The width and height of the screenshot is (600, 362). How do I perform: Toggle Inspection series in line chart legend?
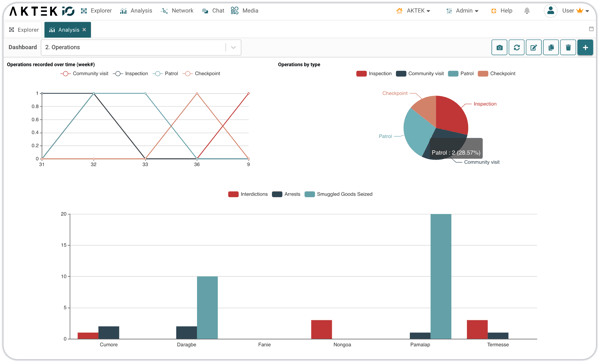pos(130,73)
